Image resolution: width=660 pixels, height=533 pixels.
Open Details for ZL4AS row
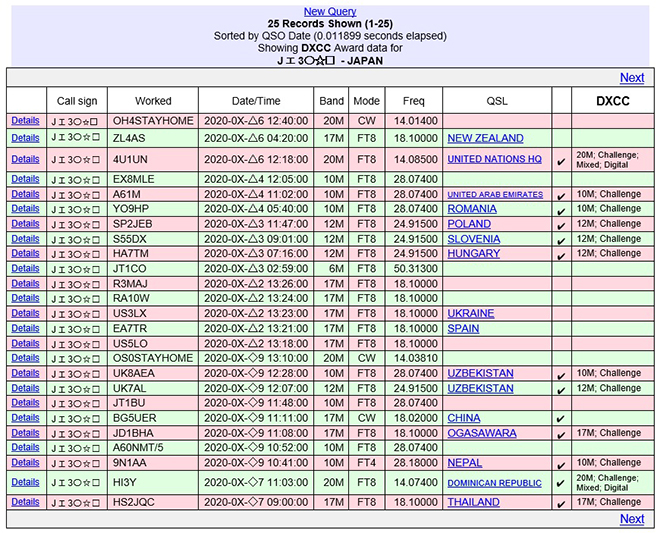click(x=25, y=138)
